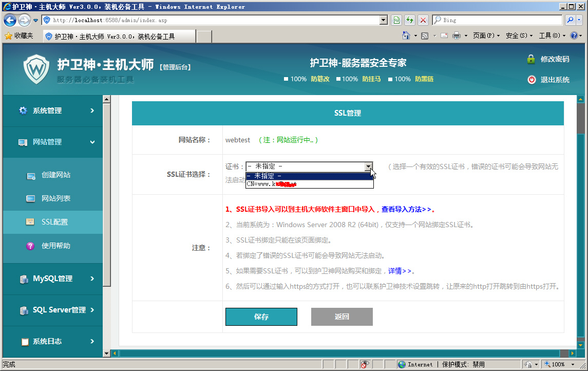This screenshot has width=588, height=371.
Task: Expand the MySQL管理 sidebar section
Action: 52,279
